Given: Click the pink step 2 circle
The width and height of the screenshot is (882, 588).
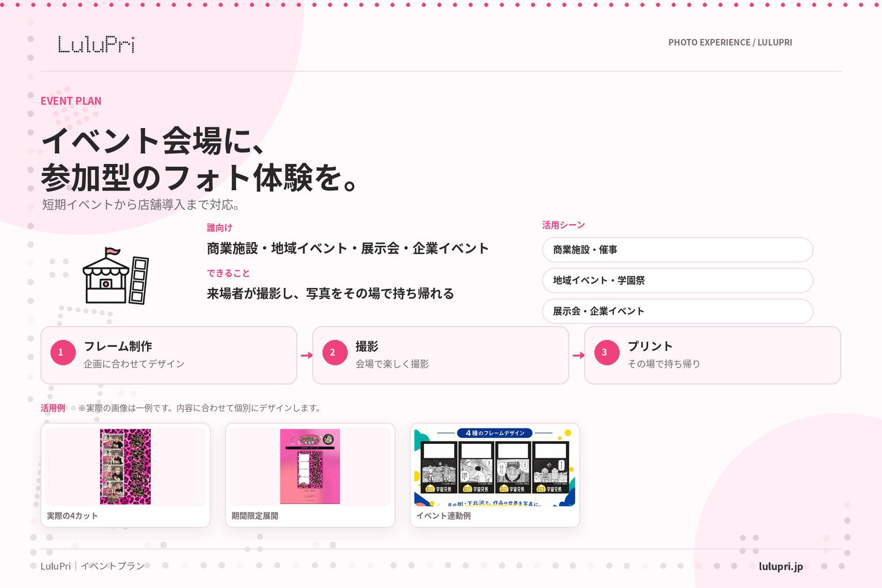Looking at the screenshot, I should pyautogui.click(x=335, y=352).
